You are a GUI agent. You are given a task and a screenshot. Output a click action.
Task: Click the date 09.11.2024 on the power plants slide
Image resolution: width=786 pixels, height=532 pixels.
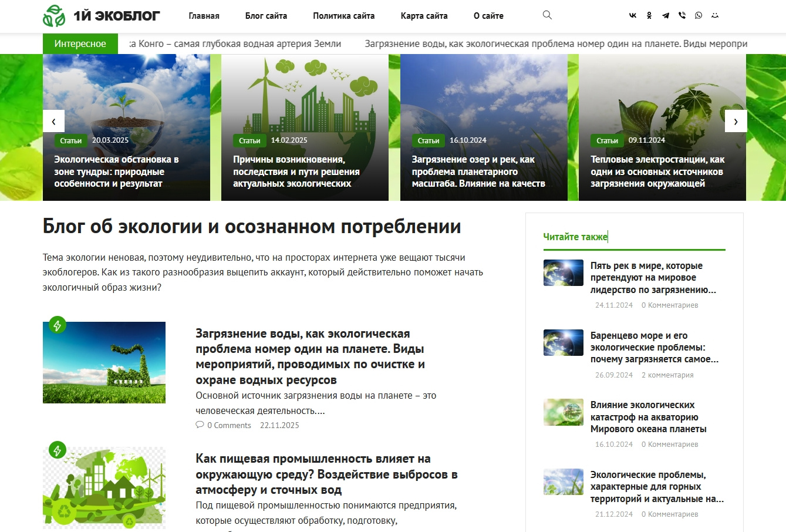(x=647, y=140)
